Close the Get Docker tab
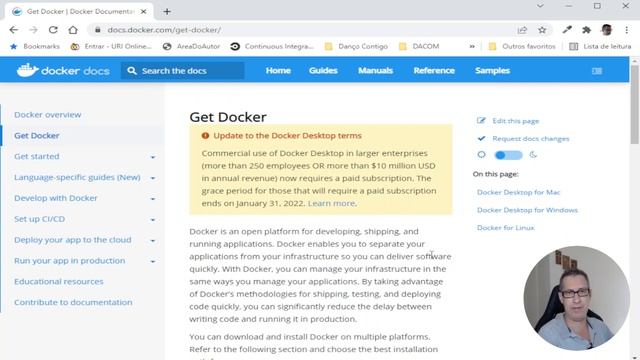Image resolution: width=640 pixels, height=360 pixels. click(x=144, y=11)
